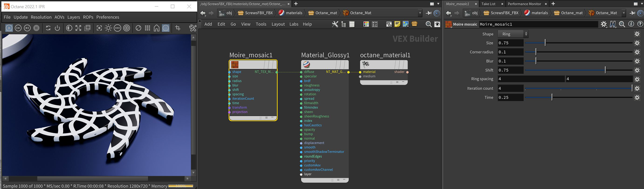The height and width of the screenshot is (189, 644).
Task: Toggle pin on the network editor pane
Action: click(x=428, y=13)
